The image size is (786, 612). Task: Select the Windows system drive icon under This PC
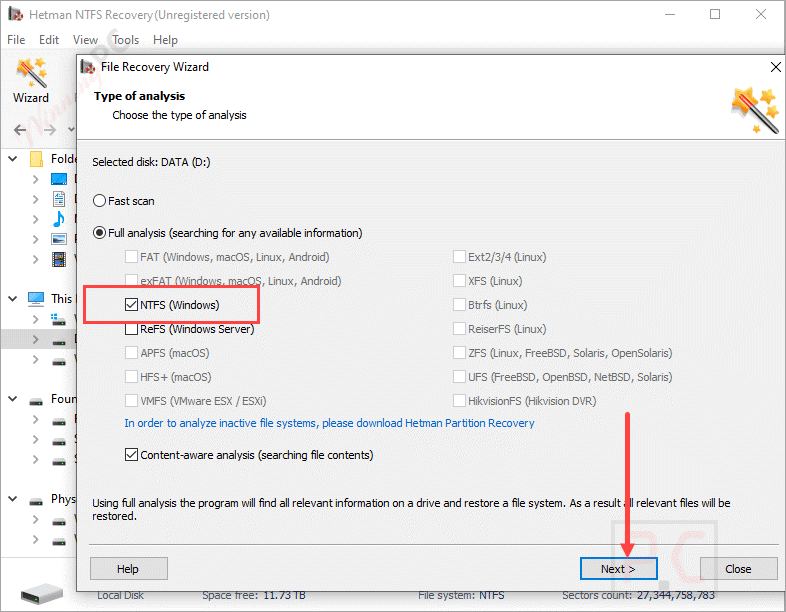(x=59, y=319)
